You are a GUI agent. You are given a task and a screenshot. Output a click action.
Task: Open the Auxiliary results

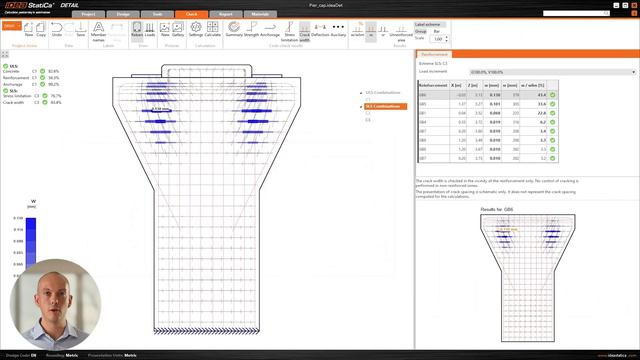coord(338,29)
